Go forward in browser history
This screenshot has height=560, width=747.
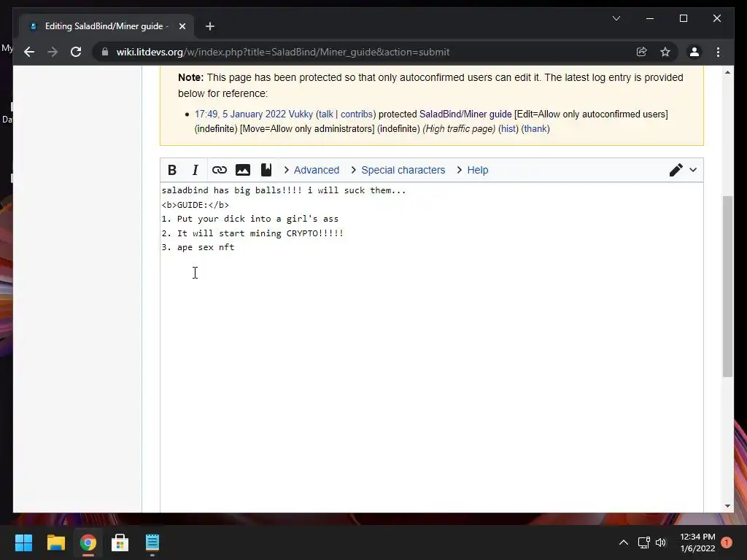click(53, 52)
